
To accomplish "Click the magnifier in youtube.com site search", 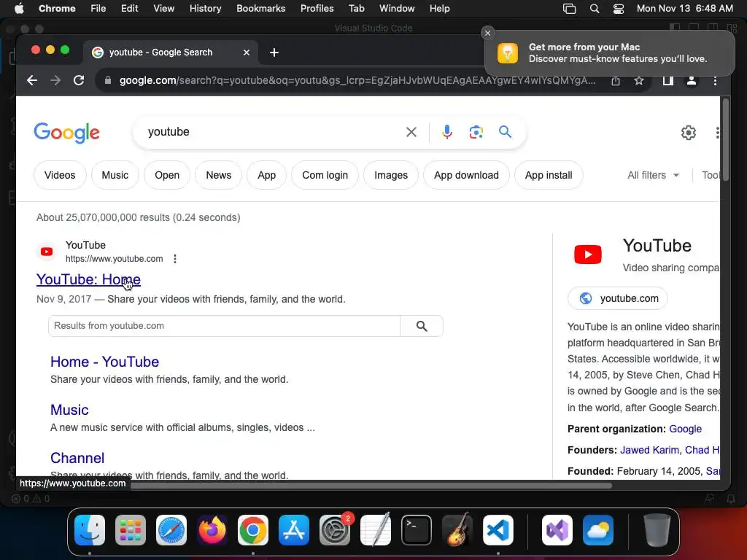I will 422,326.
